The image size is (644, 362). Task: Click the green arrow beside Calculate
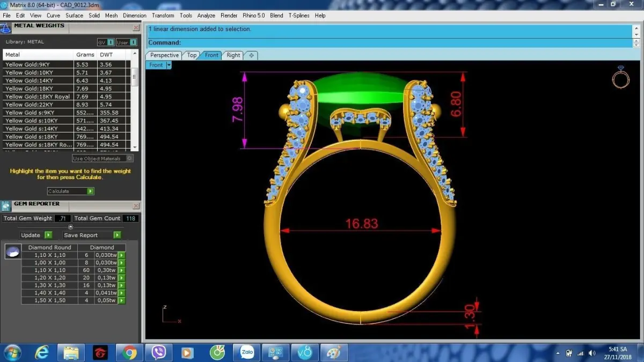pyautogui.click(x=90, y=191)
